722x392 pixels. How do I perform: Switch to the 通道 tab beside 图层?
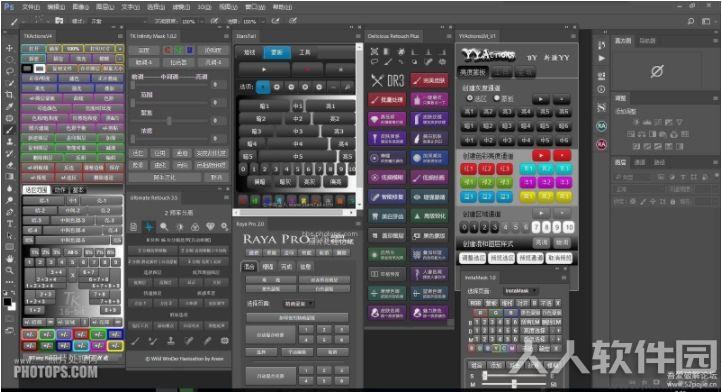pos(640,163)
